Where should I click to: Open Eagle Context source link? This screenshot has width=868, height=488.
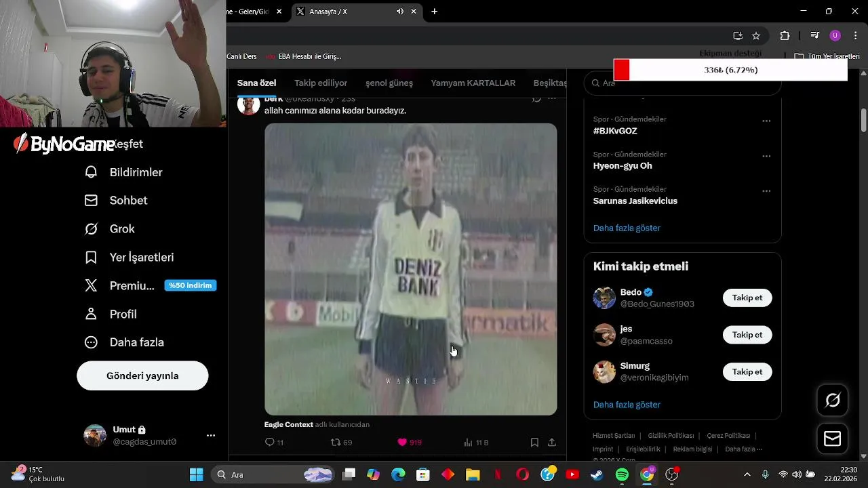tap(289, 425)
